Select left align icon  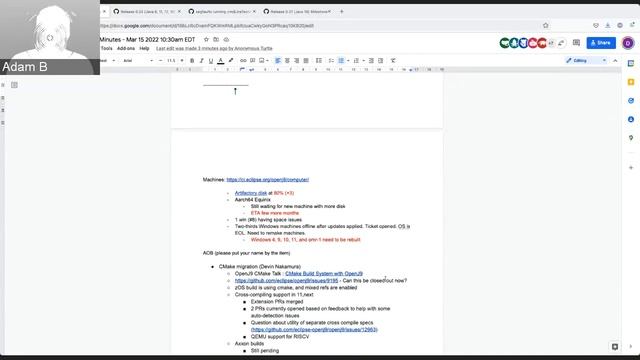pyautogui.click(x=278, y=60)
